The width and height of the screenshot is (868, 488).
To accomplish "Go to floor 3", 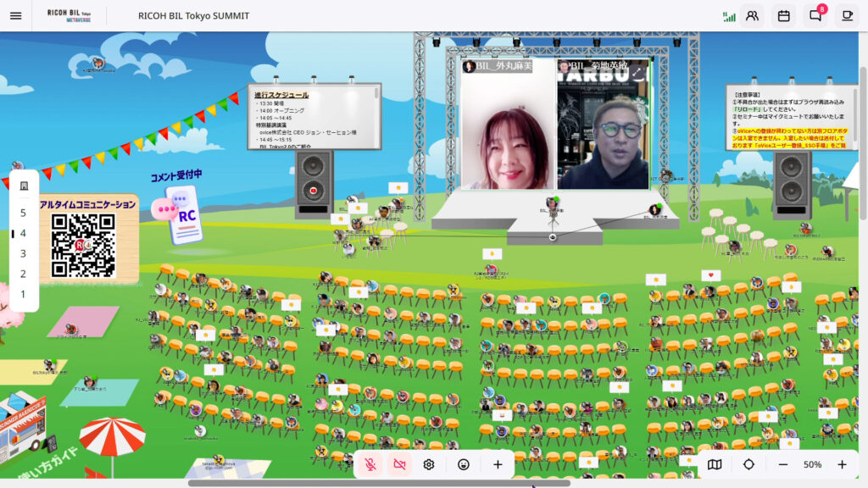I will [x=23, y=254].
